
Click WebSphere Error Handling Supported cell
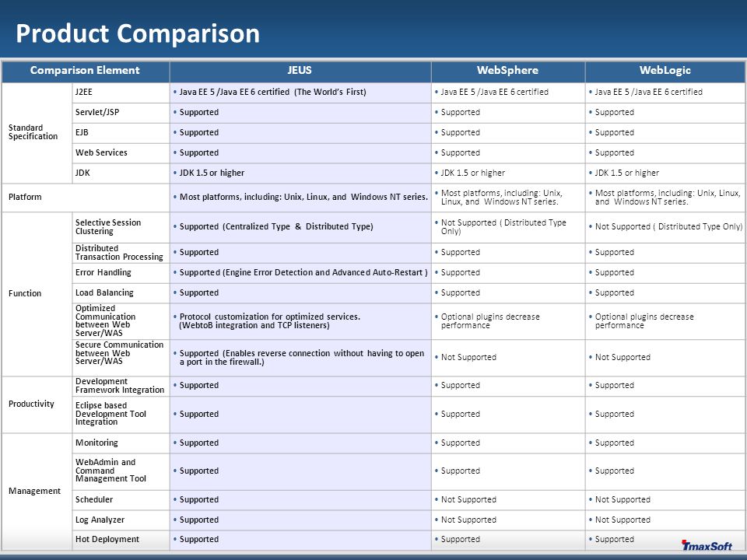(x=508, y=273)
